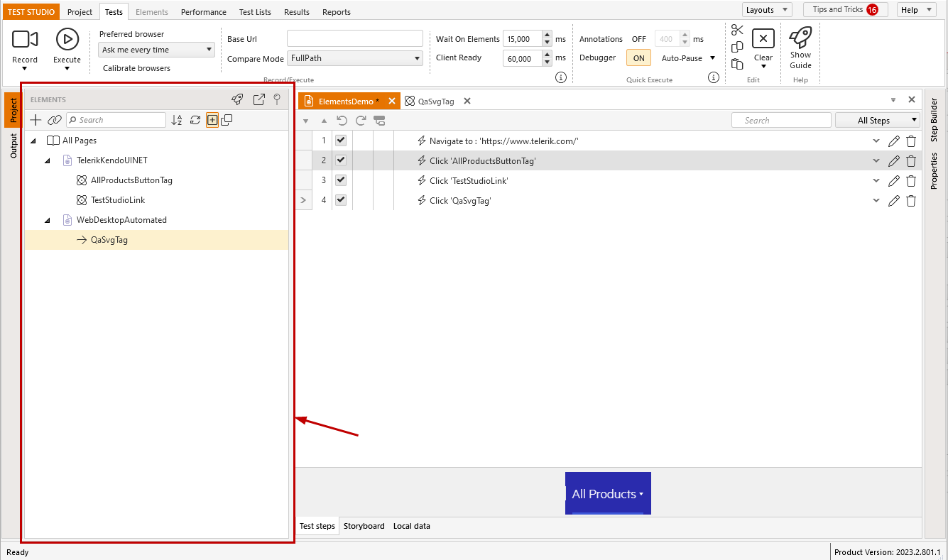Toggle the Debugger ON switch
This screenshot has width=948, height=560.
tap(638, 58)
